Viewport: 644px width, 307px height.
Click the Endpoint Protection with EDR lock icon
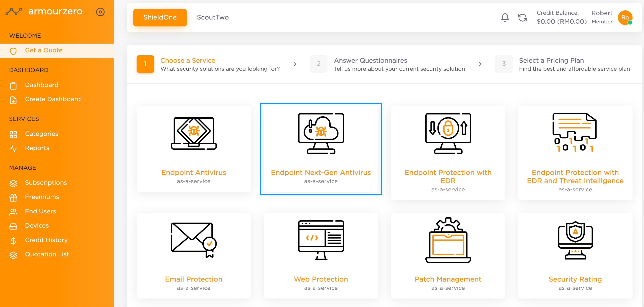pos(448,133)
